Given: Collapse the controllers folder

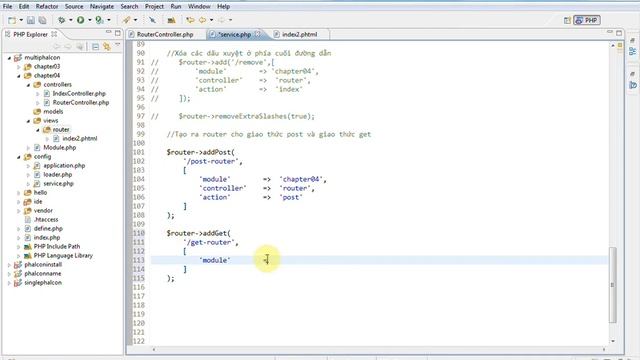Looking at the screenshot, I should click(x=29, y=85).
